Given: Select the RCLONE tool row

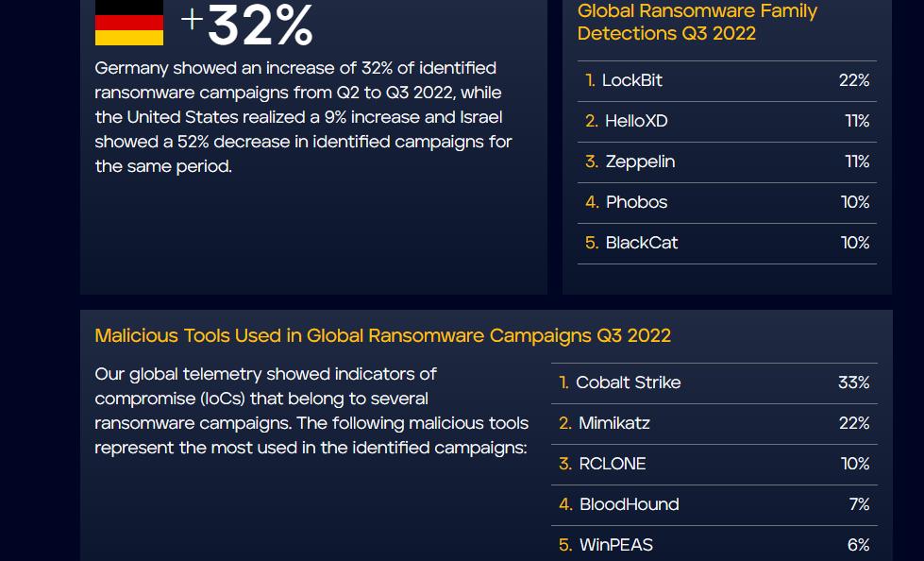Looking at the screenshot, I should [714, 465].
